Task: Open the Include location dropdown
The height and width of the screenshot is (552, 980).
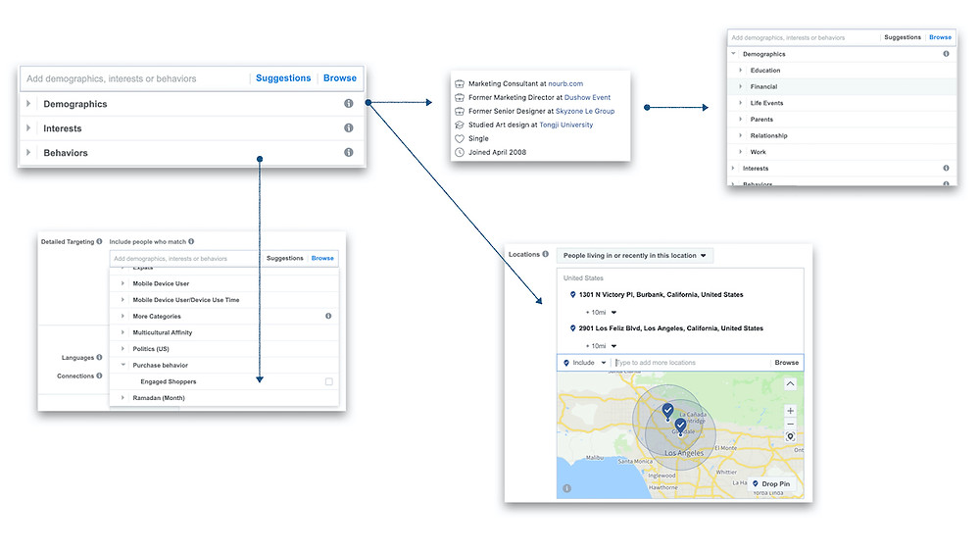Action: click(584, 363)
